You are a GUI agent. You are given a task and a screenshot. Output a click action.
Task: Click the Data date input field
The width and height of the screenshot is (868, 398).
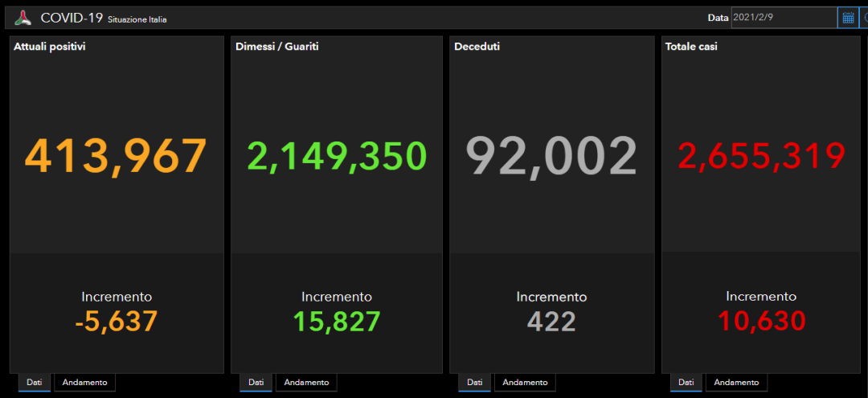[x=784, y=17]
